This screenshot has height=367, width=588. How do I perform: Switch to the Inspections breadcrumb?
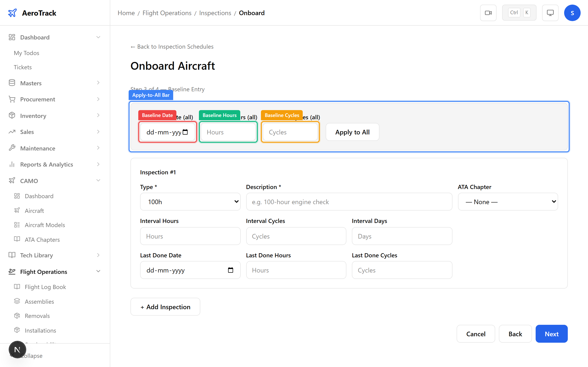(x=215, y=13)
